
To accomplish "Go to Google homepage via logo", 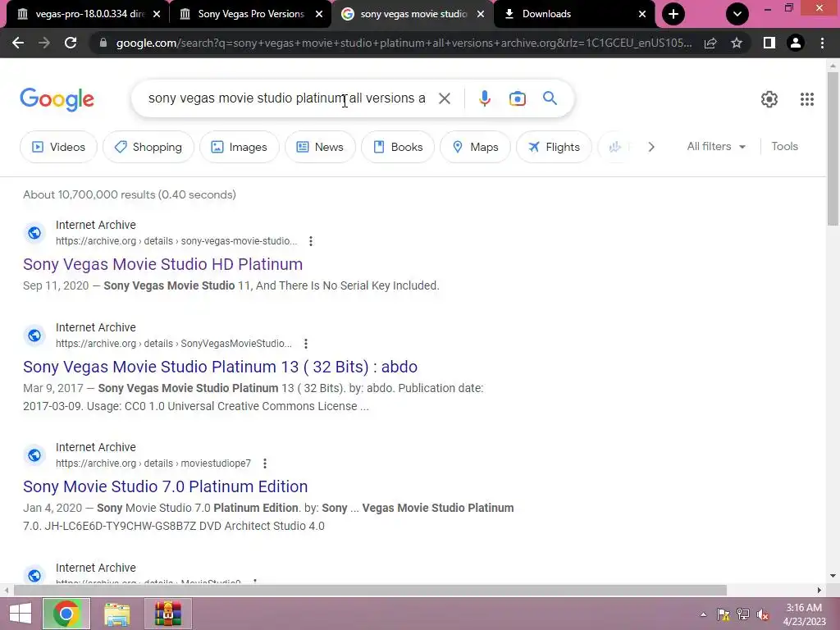I will (x=57, y=99).
